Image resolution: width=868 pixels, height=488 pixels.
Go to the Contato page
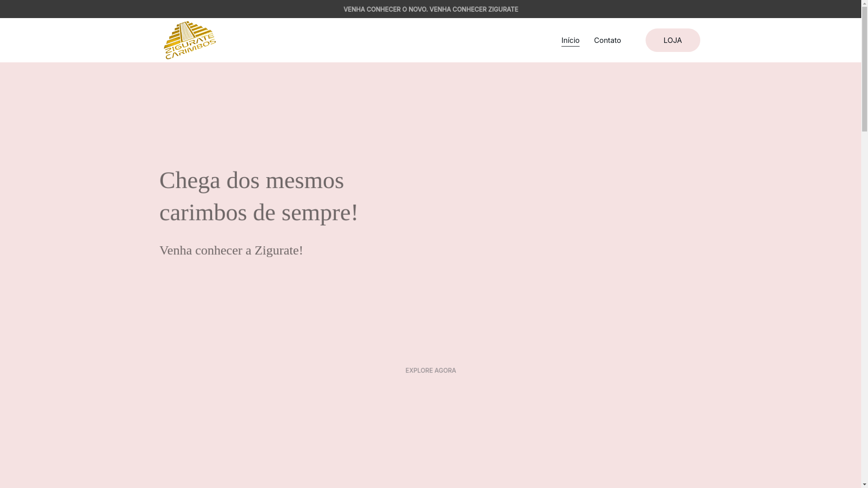pos(607,40)
